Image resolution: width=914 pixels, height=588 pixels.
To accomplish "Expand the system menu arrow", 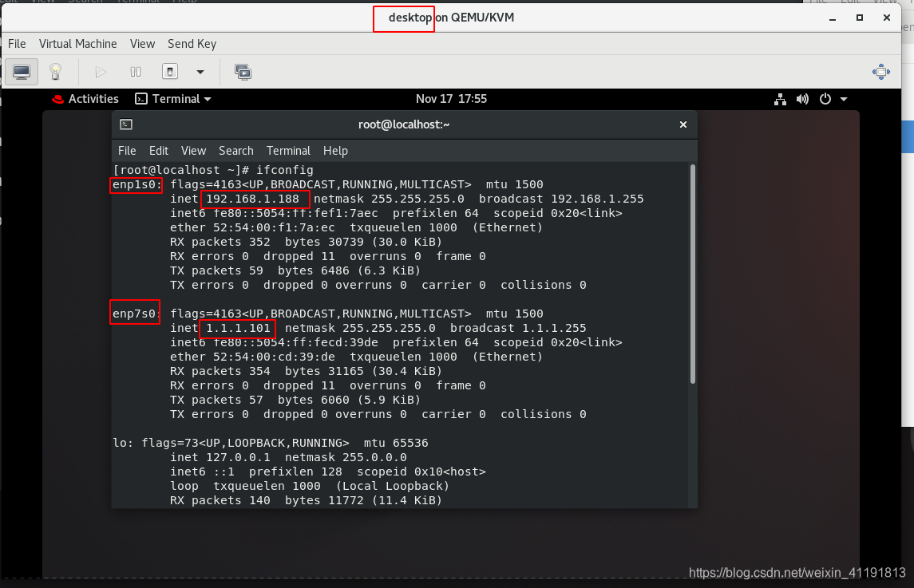I will [x=844, y=99].
